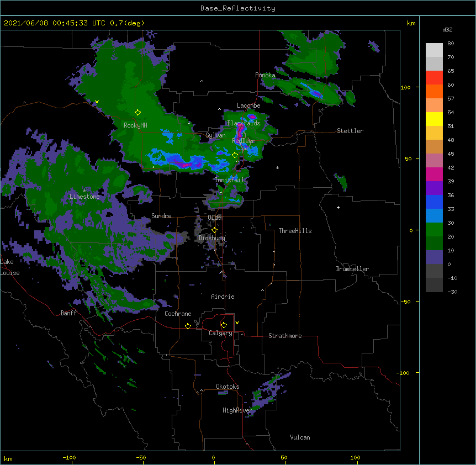Click the Stettler city label
This screenshot has width=476, height=465.
coord(350,131)
